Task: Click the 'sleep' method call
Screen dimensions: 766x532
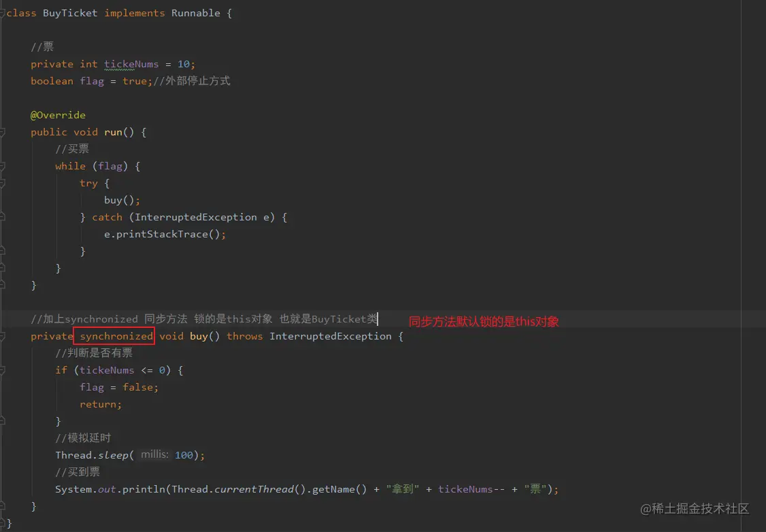Action: tap(113, 455)
